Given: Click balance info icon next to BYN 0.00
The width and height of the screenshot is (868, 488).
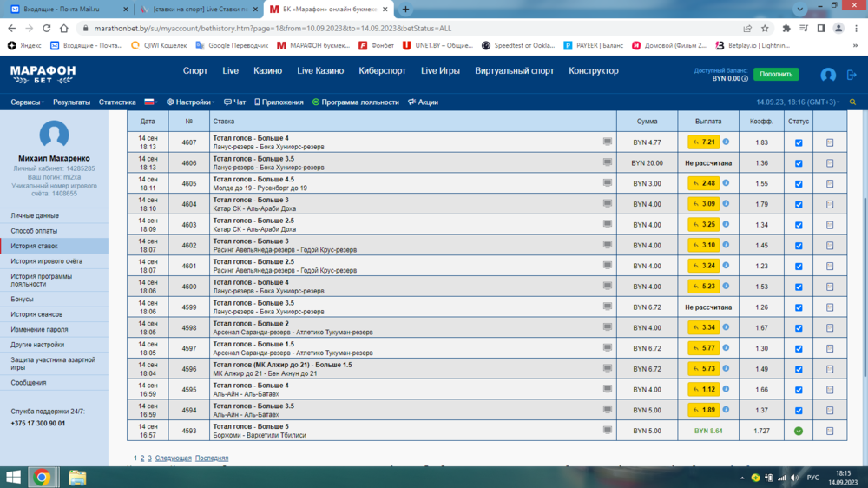Looking at the screenshot, I should (745, 79).
